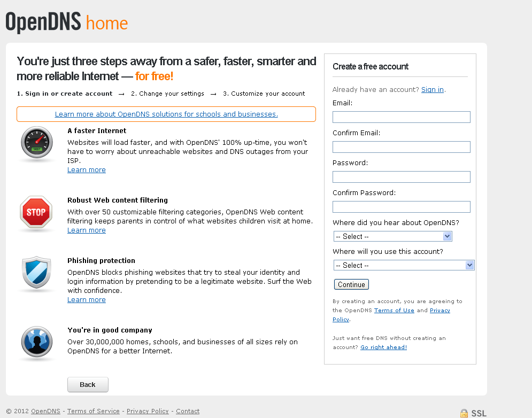532x418 pixels.
Task: Click the good company person icon
Action: 36,342
